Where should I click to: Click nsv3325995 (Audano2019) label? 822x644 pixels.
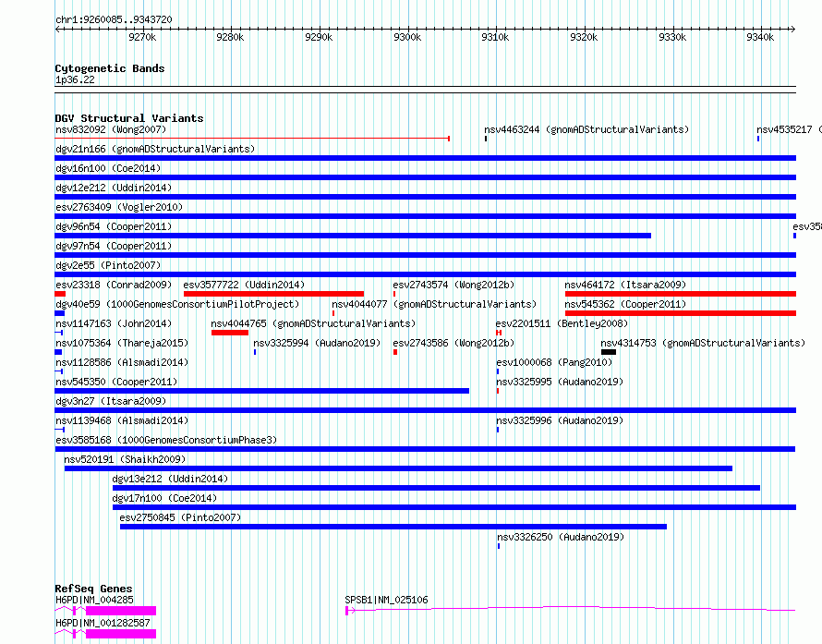click(560, 382)
